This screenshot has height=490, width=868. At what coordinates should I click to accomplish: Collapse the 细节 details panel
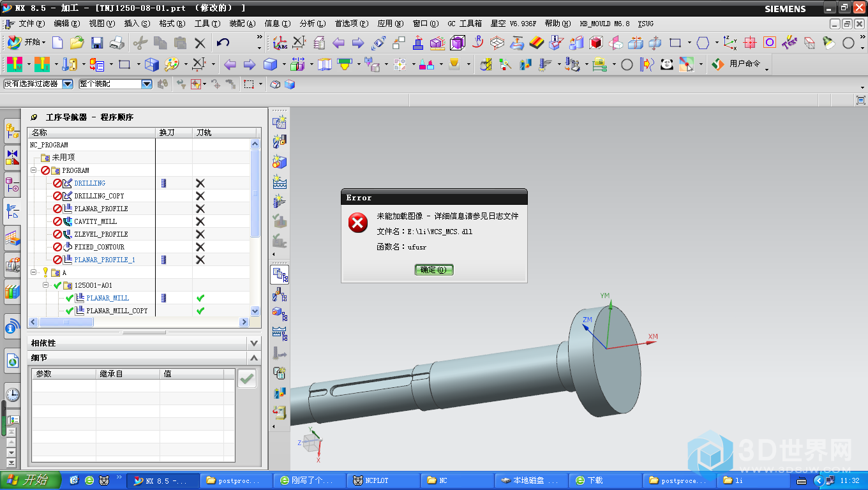(254, 358)
